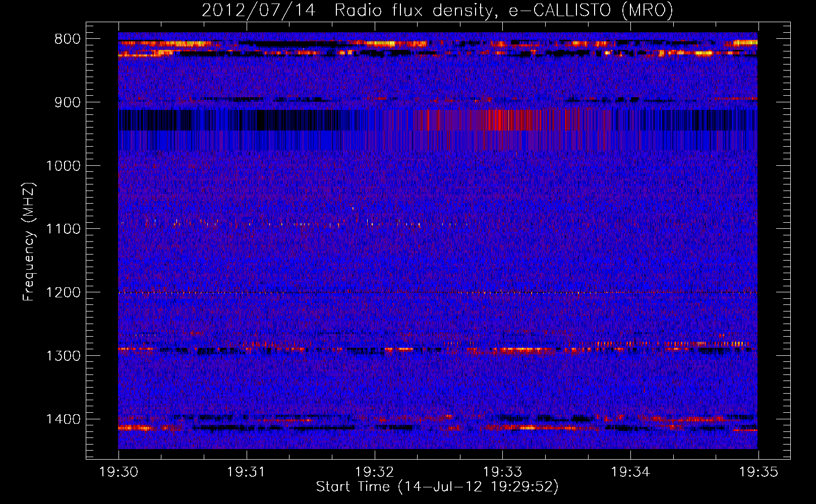Click the 'Start Time (14-Jul-12 19:29:52)' label

coord(437,487)
